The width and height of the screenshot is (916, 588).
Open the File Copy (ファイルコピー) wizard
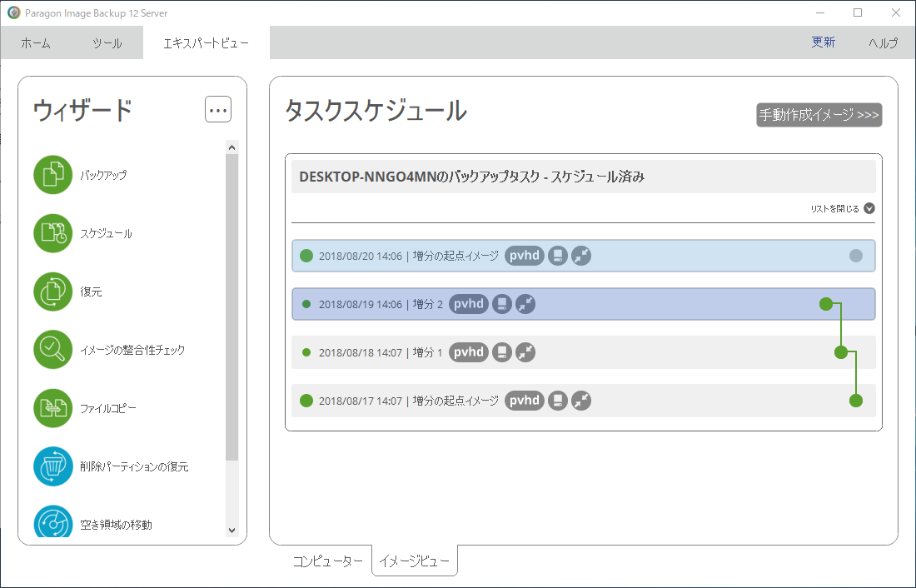pyautogui.click(x=54, y=408)
